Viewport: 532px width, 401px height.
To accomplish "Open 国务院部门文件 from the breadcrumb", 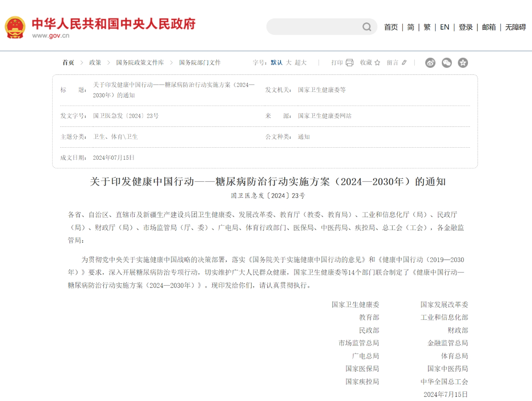I will [x=199, y=62].
